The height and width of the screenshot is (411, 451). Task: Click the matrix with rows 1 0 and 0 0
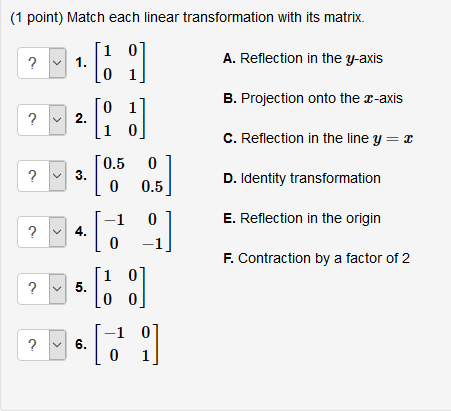click(x=120, y=287)
